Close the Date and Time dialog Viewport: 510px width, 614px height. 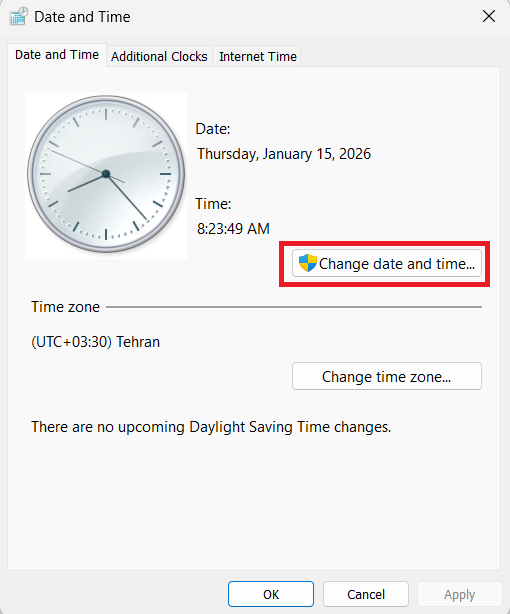click(489, 16)
